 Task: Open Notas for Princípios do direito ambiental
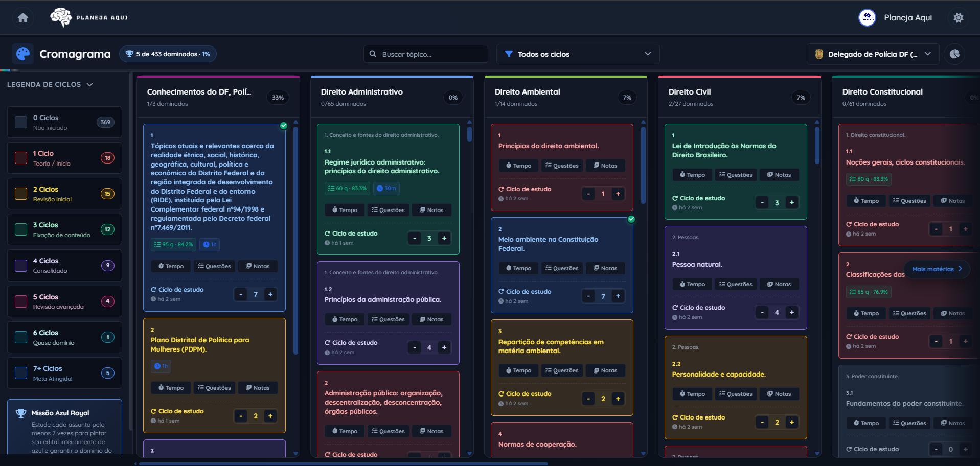[605, 166]
